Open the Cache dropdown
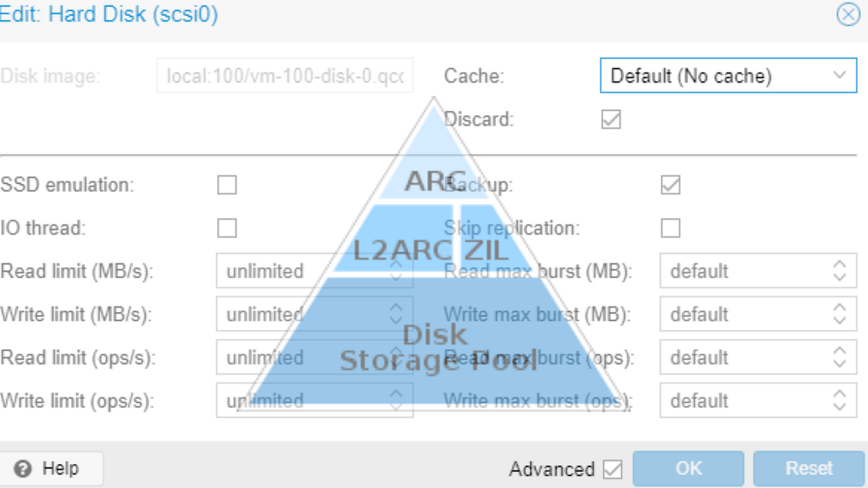Screen dimensions: 868x488 click(x=839, y=75)
